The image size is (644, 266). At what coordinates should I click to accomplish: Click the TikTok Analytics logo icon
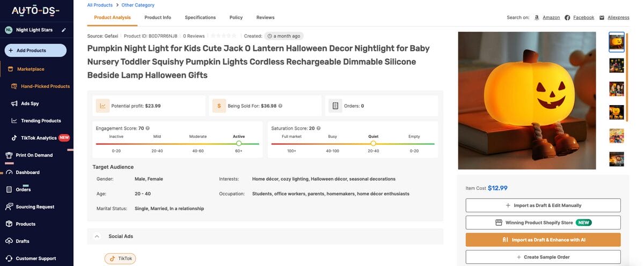(x=14, y=138)
